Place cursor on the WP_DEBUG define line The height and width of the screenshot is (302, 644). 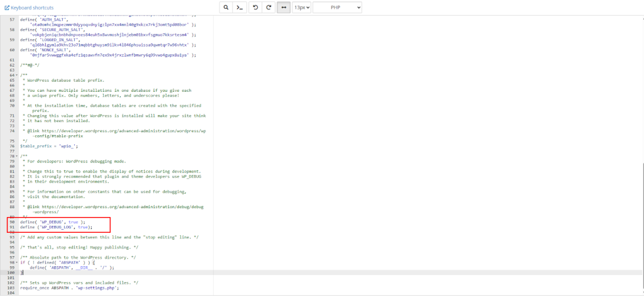[52, 222]
